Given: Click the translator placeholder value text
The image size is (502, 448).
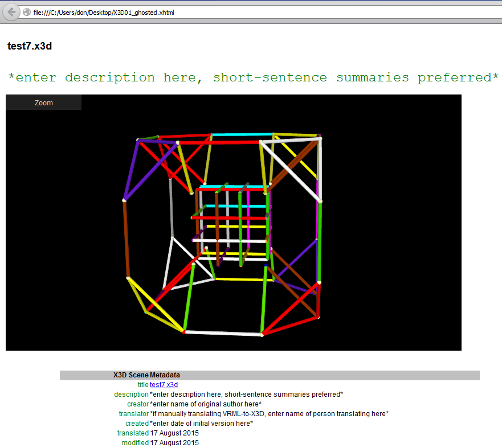Looking at the screenshot, I should 269,414.
